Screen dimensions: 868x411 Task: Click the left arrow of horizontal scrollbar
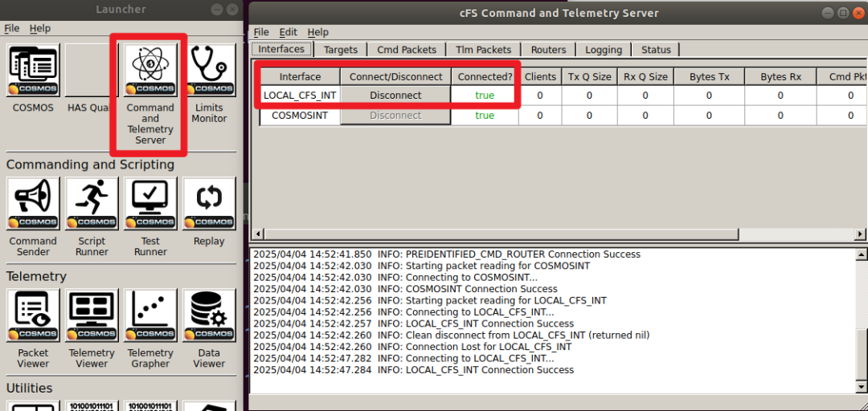[x=259, y=234]
